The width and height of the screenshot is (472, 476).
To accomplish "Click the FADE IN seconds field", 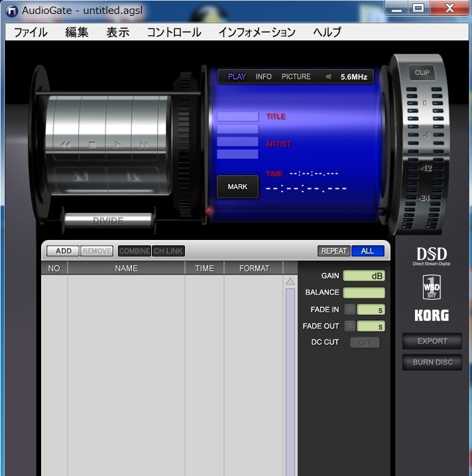I will pos(371,310).
